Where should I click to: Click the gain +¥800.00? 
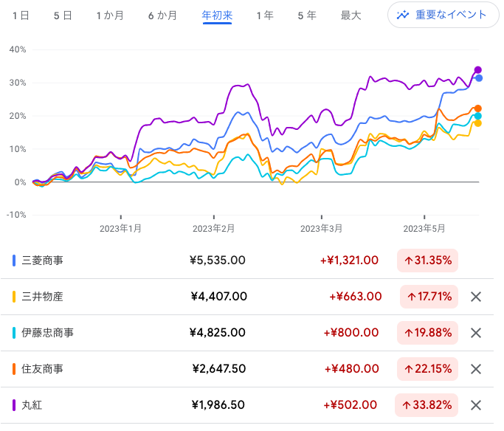pos(351,333)
